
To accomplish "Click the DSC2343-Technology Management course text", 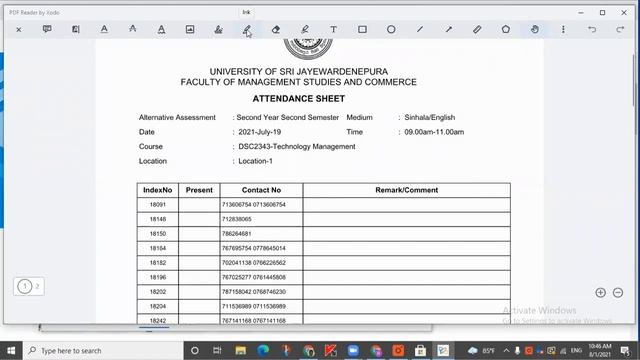I will pyautogui.click(x=297, y=147).
